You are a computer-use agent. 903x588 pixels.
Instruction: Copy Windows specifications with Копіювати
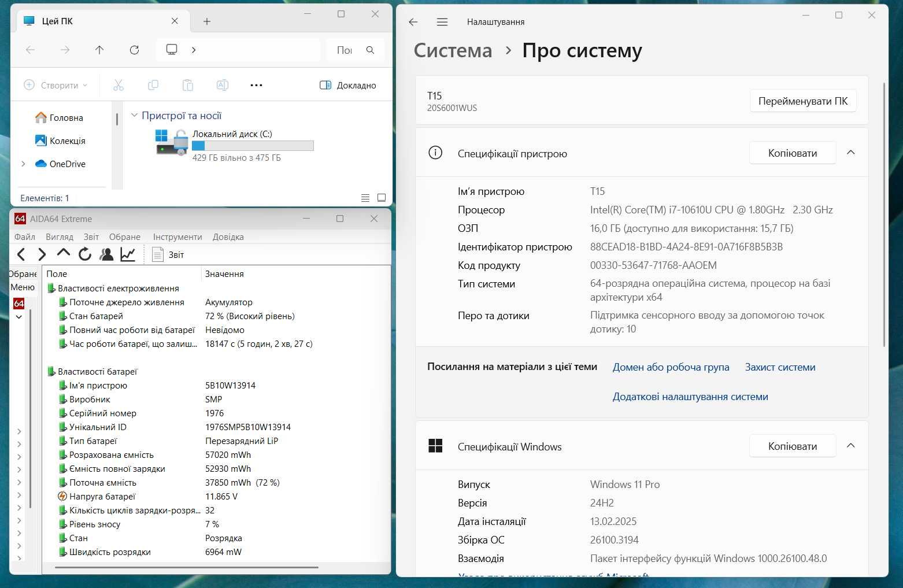point(793,446)
